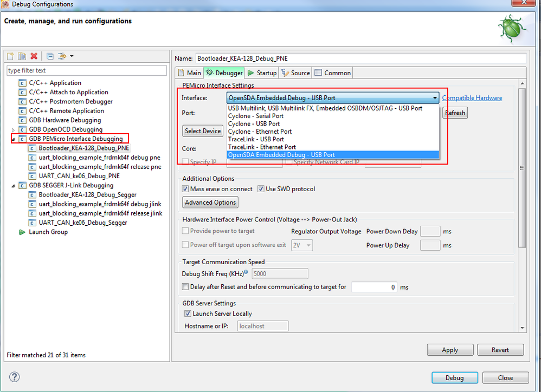Switch to the Main tab
This screenshot has width=541, height=392.
[189, 73]
